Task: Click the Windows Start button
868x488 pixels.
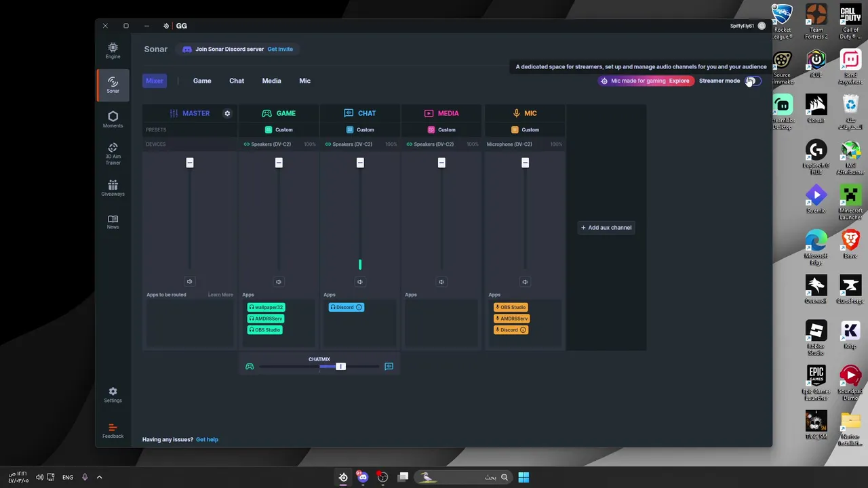Action: (524, 477)
